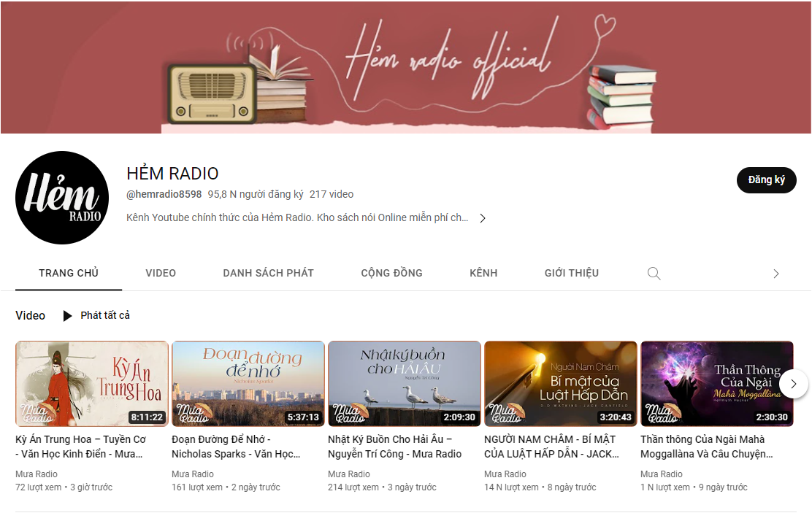Click the Phát tất cả play icon
The image size is (812, 521).
coord(67,316)
